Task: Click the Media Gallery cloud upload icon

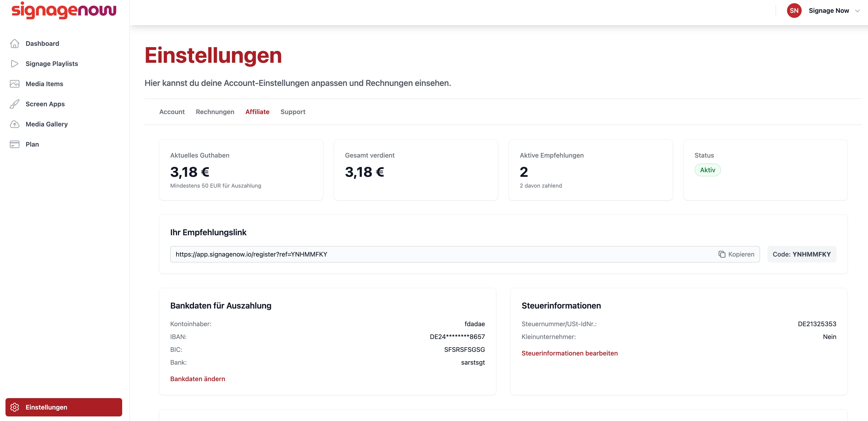Action: coord(14,124)
